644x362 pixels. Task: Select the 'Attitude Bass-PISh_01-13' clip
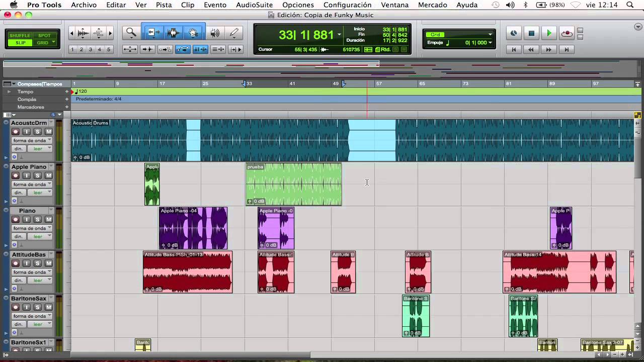188,272
